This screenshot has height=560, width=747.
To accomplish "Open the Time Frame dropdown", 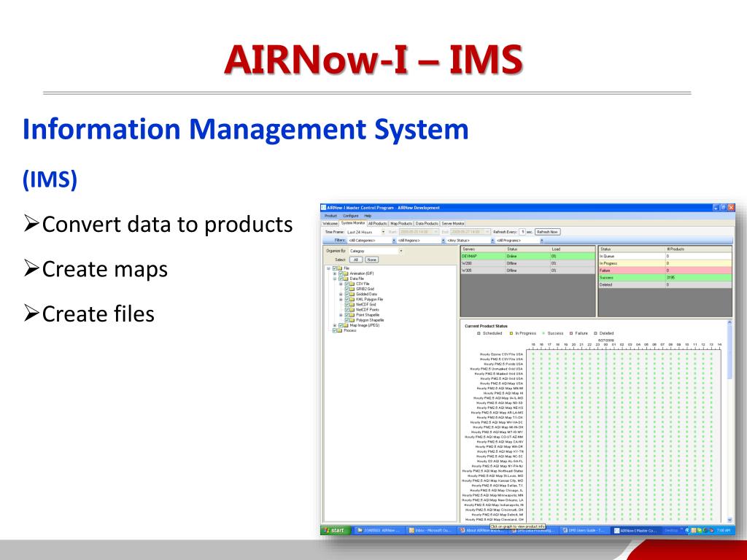I will click(x=365, y=232).
